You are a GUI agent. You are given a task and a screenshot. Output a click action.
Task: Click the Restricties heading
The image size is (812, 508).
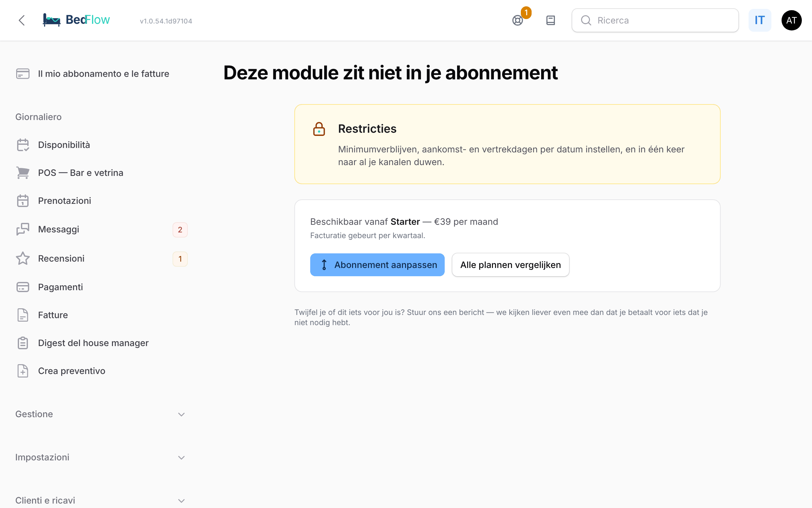pos(367,129)
